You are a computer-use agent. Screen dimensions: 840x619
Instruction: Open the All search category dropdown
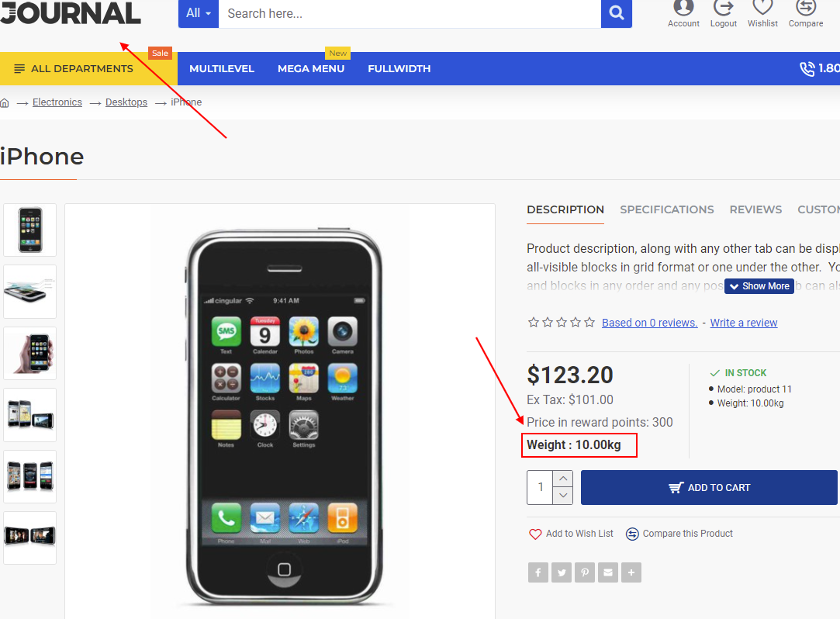(199, 13)
